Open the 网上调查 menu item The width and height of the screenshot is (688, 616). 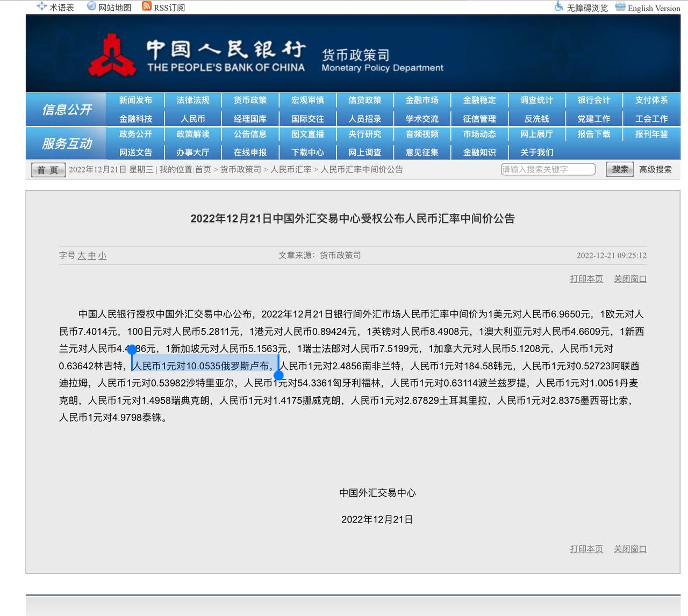pos(365,152)
